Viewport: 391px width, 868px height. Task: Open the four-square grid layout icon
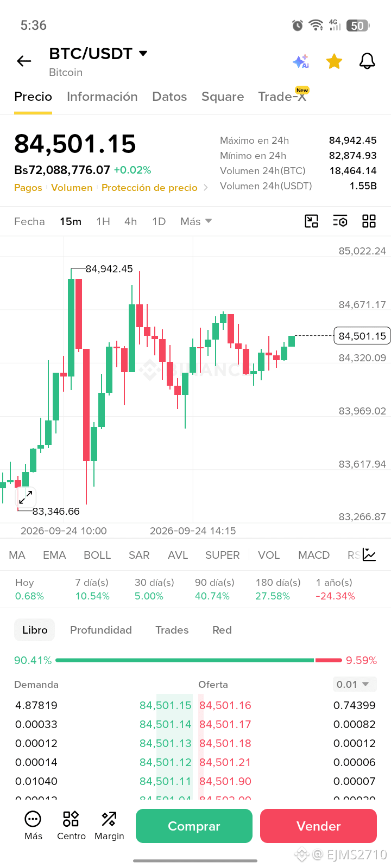369,221
